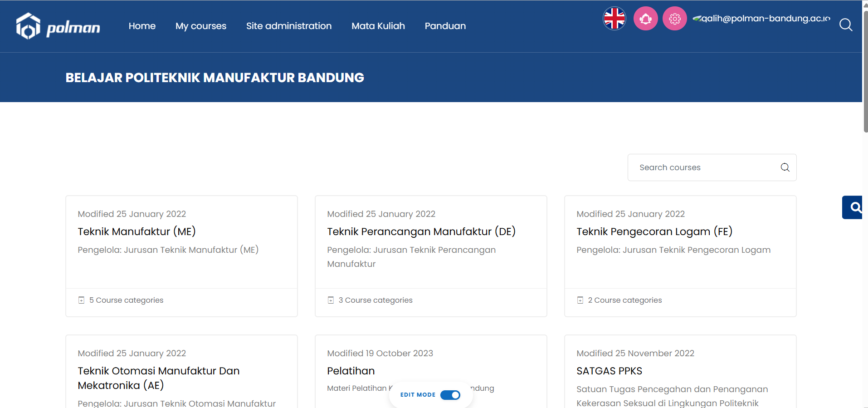Open Teknik Perancangan Manufaktur (DE) category
This screenshot has width=868, height=408.
(x=421, y=231)
